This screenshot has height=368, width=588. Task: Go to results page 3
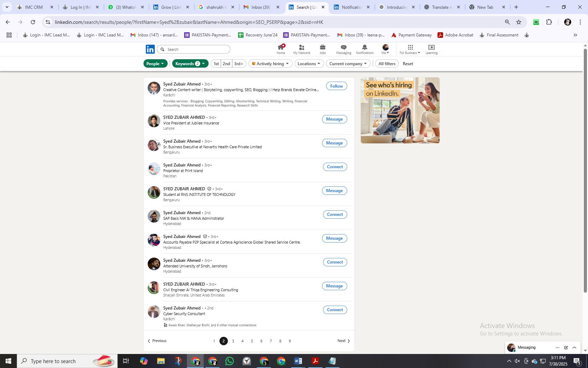coord(233,341)
